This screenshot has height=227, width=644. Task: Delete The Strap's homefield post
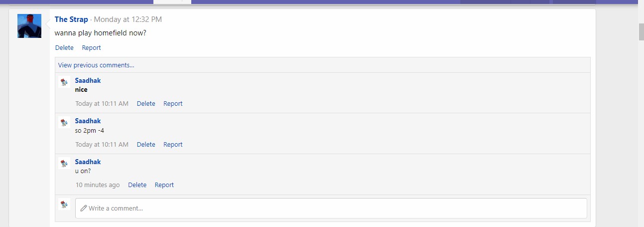point(64,48)
